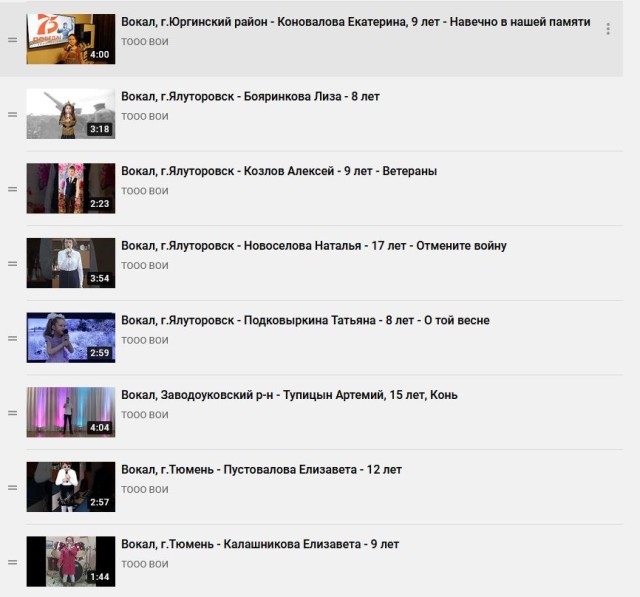The width and height of the screenshot is (640, 597).
Task: Open thumbnail of the 4:00 video
Action: 71,39
